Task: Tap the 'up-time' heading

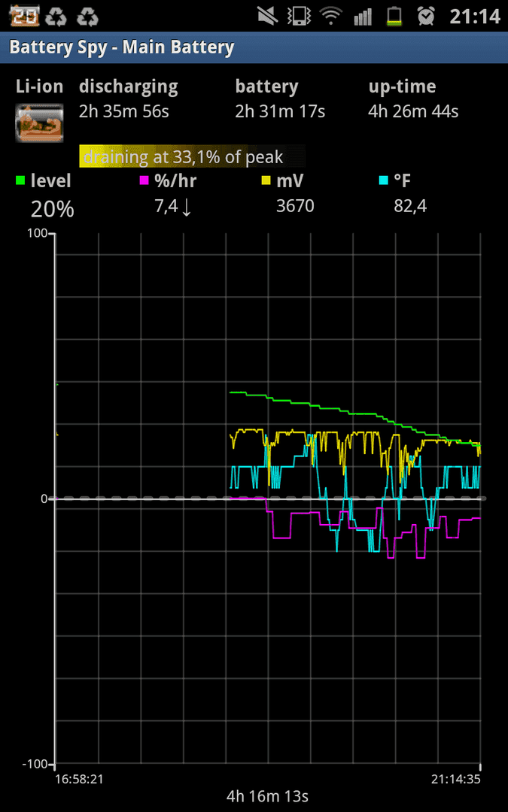Action: click(x=402, y=87)
